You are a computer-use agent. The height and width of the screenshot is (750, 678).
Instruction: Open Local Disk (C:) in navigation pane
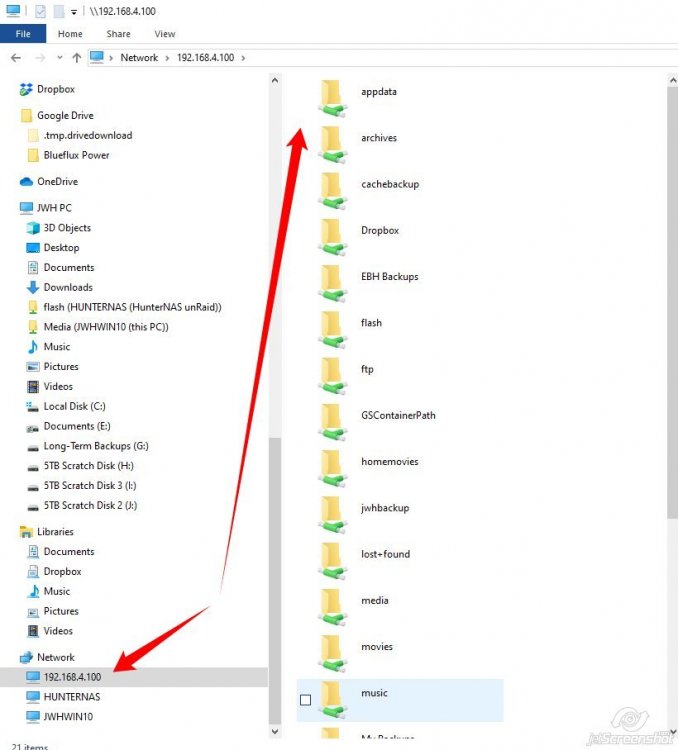(x=74, y=407)
